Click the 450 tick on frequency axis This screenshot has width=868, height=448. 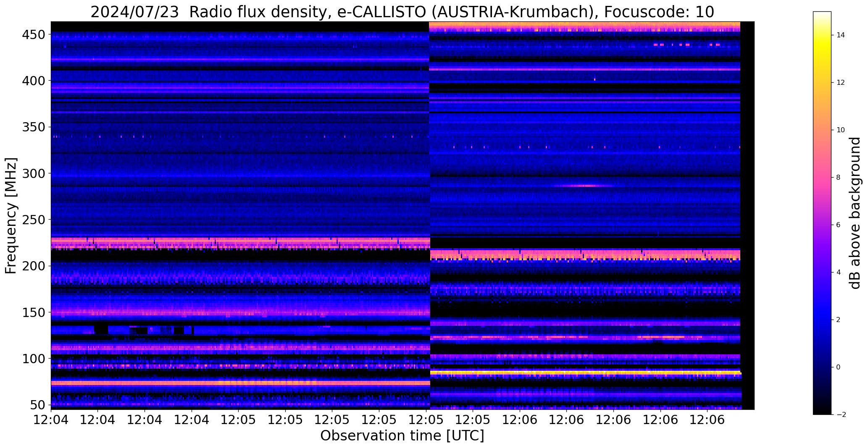click(x=33, y=35)
